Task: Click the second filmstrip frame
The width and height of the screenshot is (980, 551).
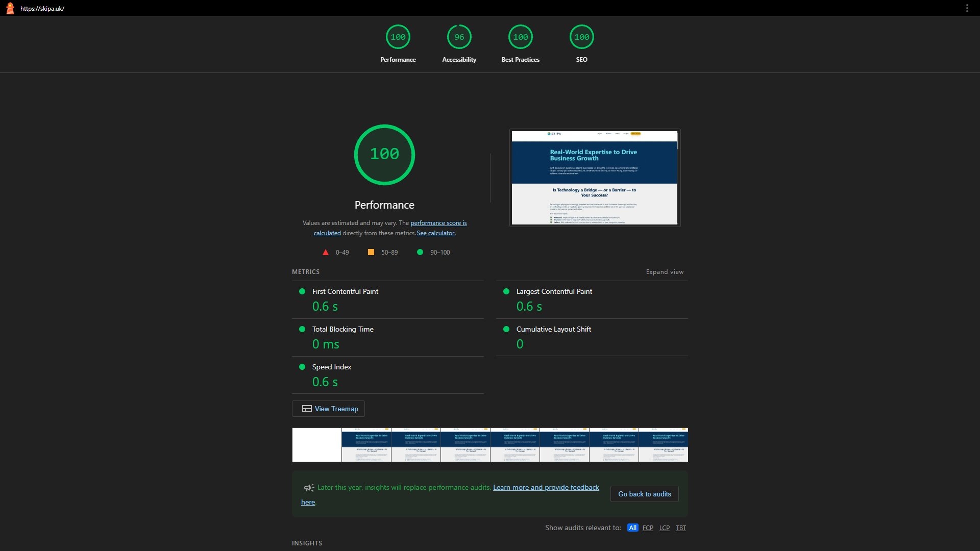Action: click(366, 445)
